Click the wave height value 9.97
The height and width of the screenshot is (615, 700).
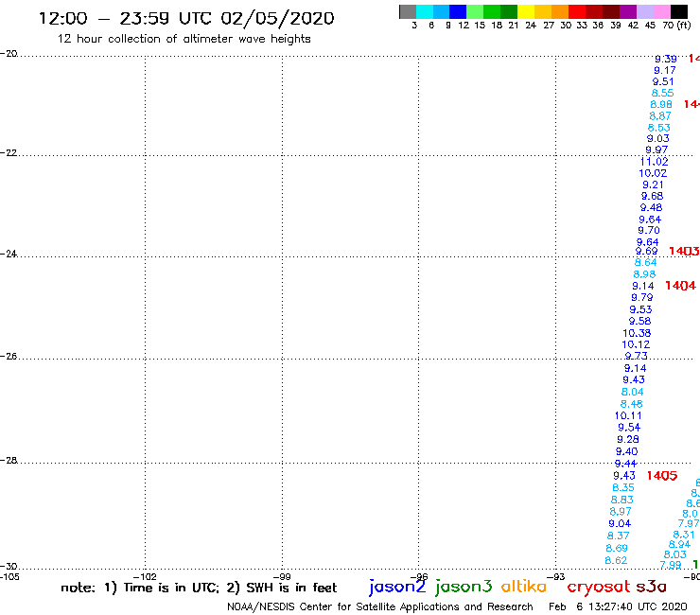pyautogui.click(x=656, y=150)
